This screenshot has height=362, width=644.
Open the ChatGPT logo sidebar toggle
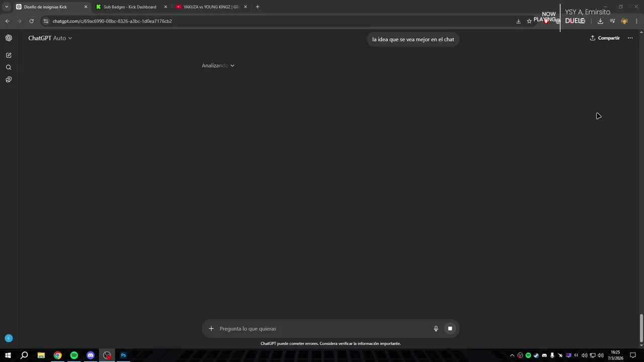(9, 38)
